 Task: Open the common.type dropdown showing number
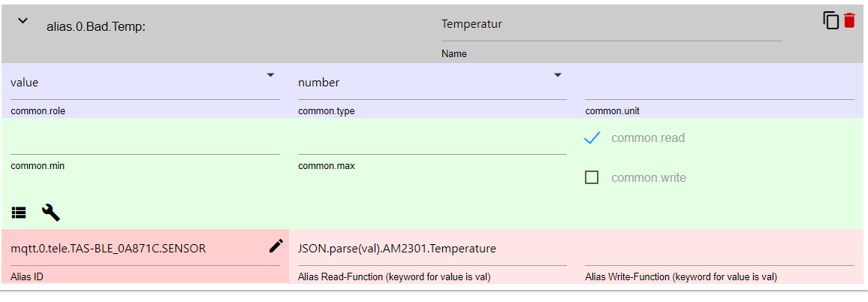coord(432,83)
